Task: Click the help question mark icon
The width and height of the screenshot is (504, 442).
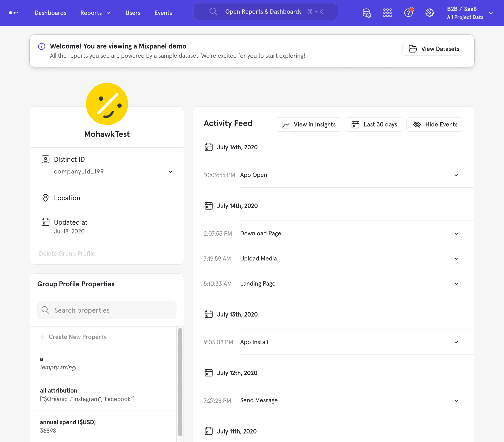Action: pyautogui.click(x=408, y=13)
